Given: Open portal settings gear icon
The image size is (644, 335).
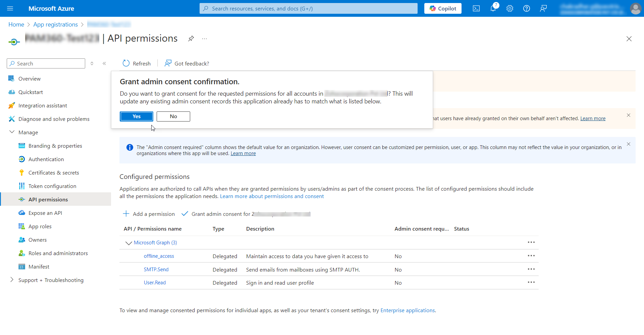Looking at the screenshot, I should [510, 8].
